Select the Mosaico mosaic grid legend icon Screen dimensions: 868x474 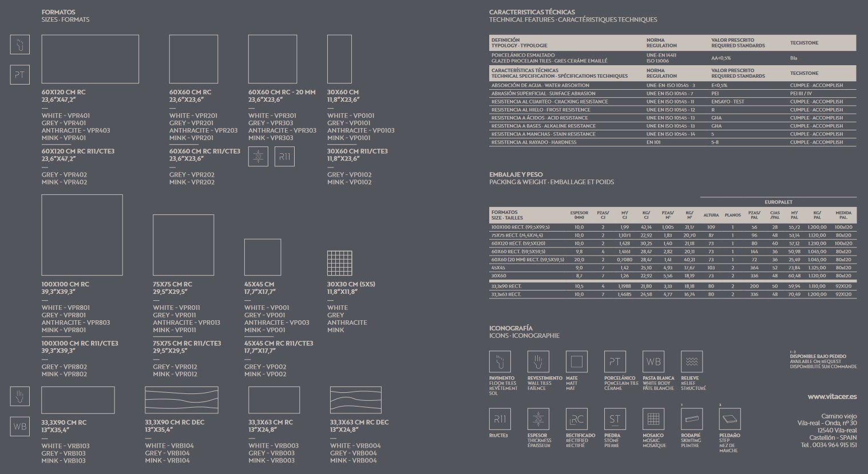coord(653,419)
